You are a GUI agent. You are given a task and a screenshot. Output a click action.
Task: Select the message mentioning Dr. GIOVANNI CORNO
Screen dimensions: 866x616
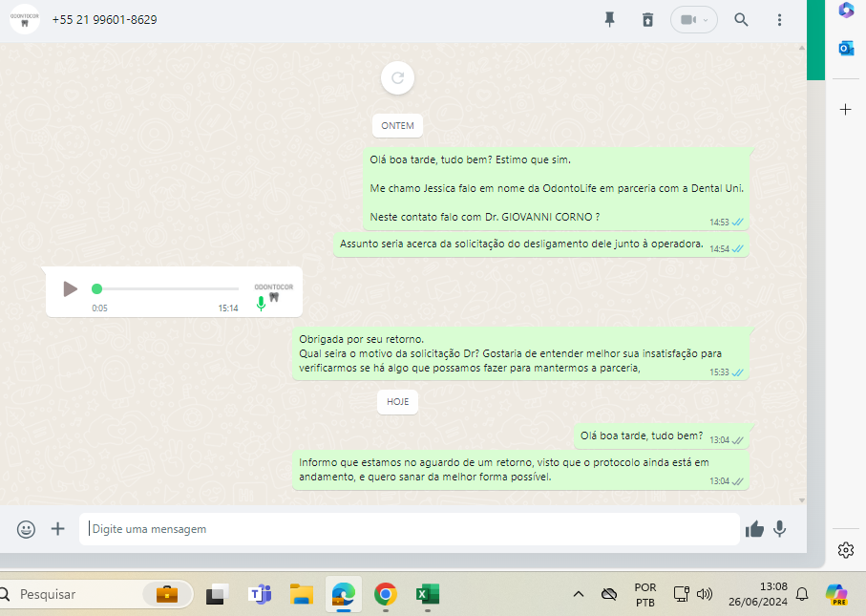tap(556, 188)
